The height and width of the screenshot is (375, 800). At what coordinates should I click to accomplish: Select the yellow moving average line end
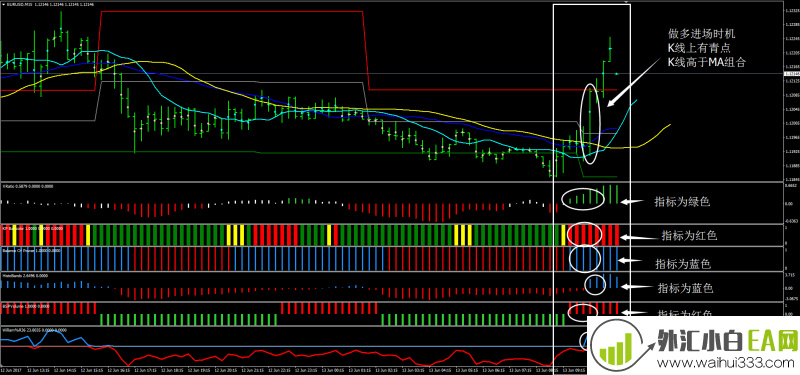669,125
